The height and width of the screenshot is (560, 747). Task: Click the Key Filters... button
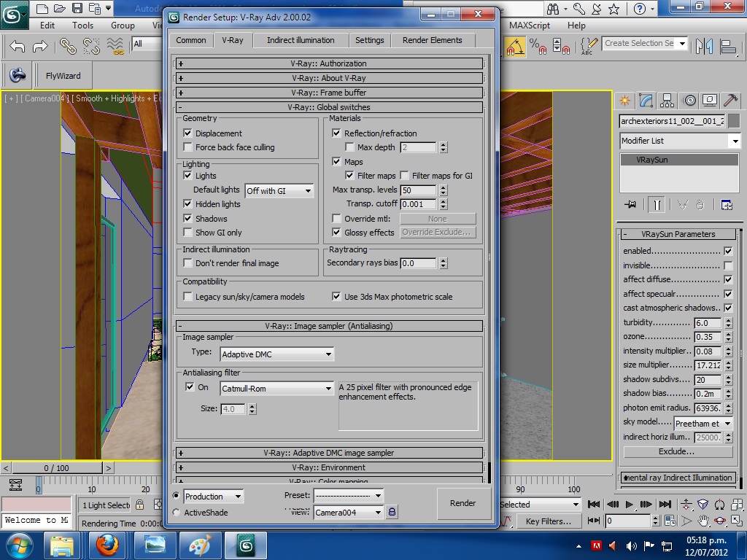(x=548, y=521)
